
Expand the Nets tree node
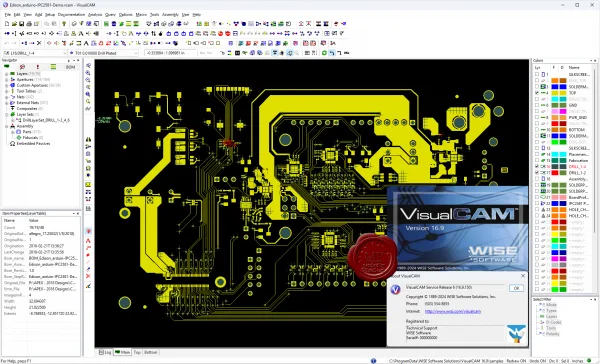tap(7, 97)
